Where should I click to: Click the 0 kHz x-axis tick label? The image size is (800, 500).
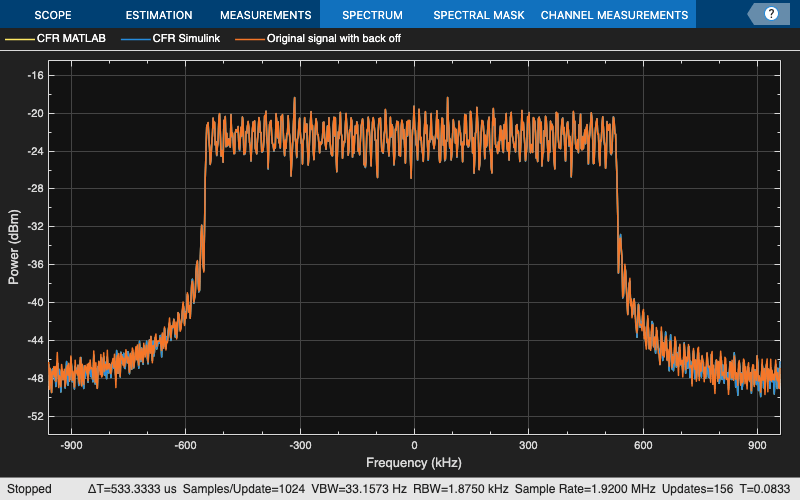click(414, 445)
